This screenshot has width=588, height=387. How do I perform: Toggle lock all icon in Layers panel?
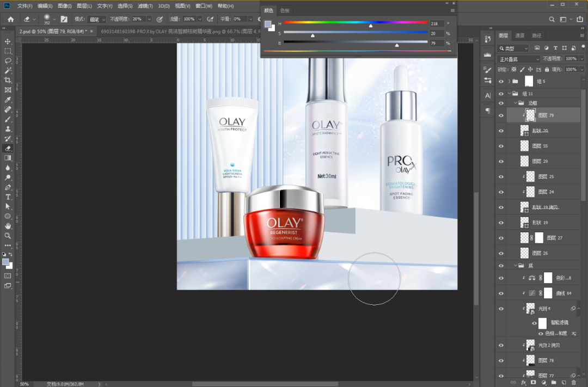point(547,69)
